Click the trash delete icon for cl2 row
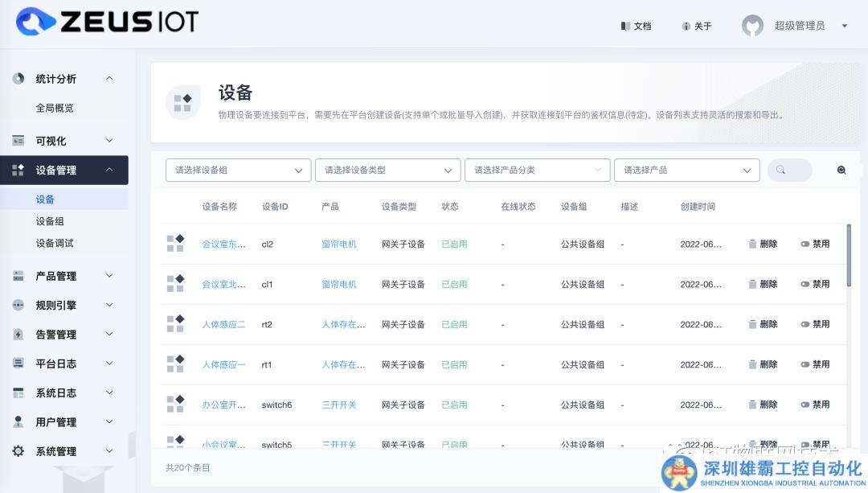Viewport: 868px width, 493px height. click(753, 244)
